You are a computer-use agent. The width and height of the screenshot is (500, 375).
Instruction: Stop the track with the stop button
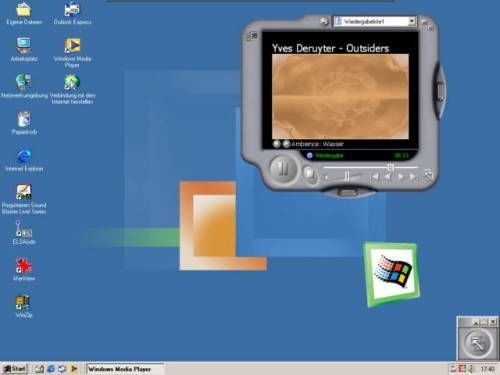[x=309, y=173]
